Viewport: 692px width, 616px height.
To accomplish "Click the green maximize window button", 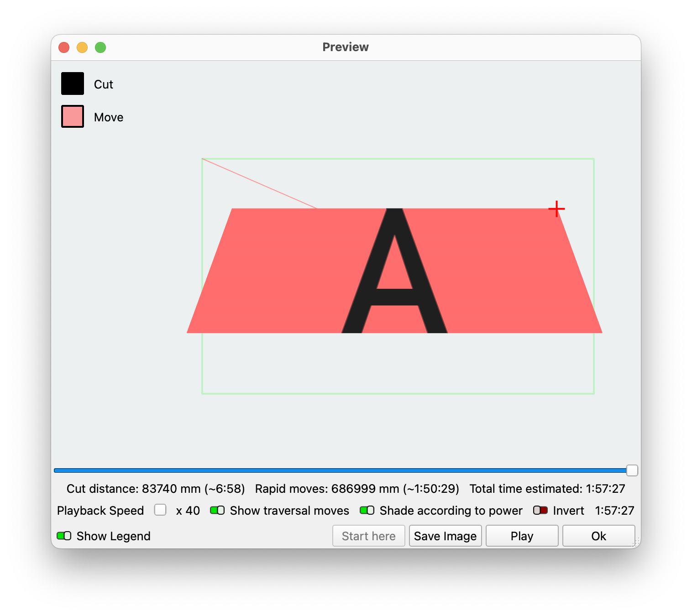I will [x=100, y=47].
